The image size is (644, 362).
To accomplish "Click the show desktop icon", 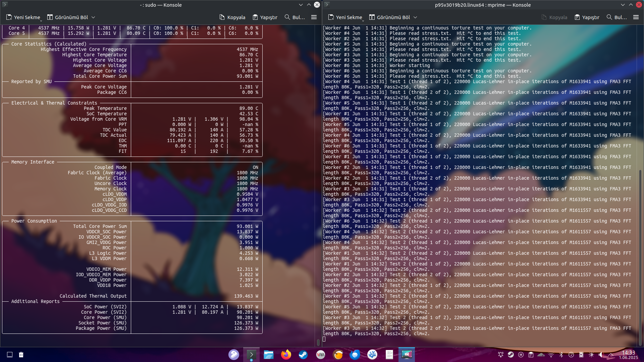I will click(x=10, y=355).
